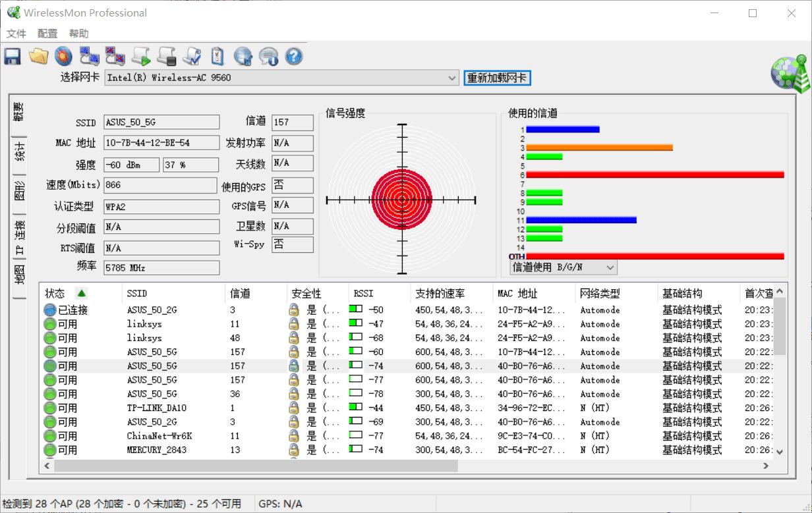Click the Save toolbar icon
Screen dimensions: 812x513
pos(12,56)
